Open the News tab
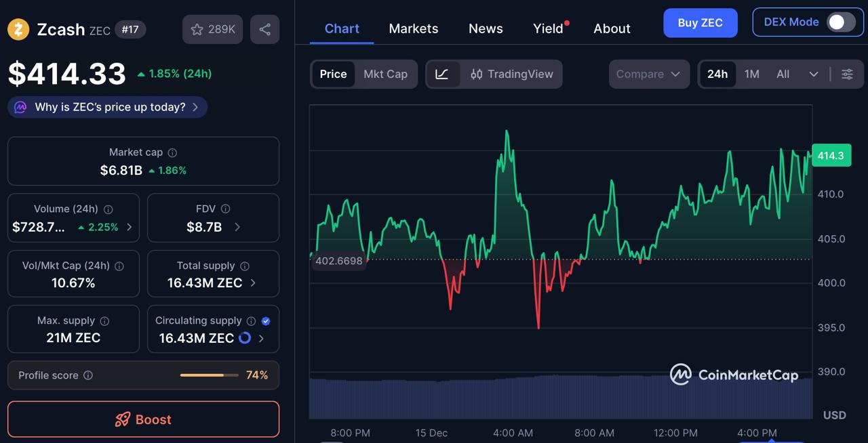Screen dimensions: 868x443 [x=486, y=28]
